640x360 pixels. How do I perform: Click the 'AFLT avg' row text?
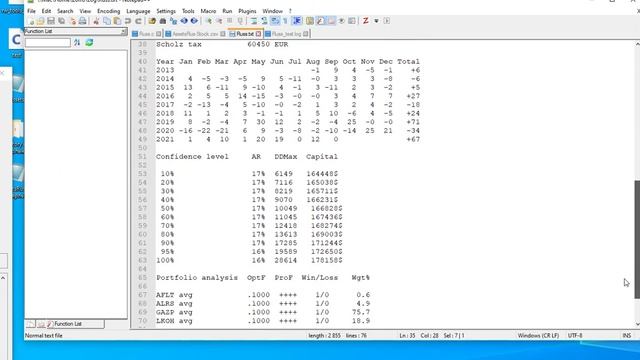click(174, 295)
